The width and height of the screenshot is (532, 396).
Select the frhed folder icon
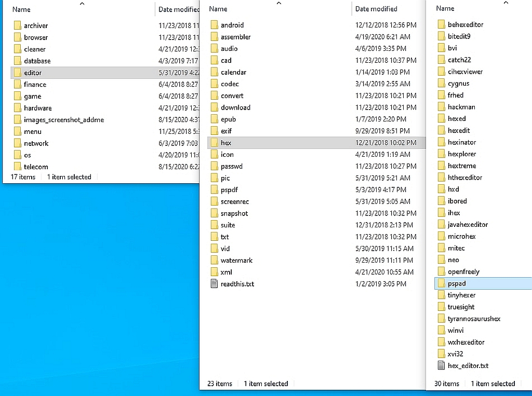441,95
